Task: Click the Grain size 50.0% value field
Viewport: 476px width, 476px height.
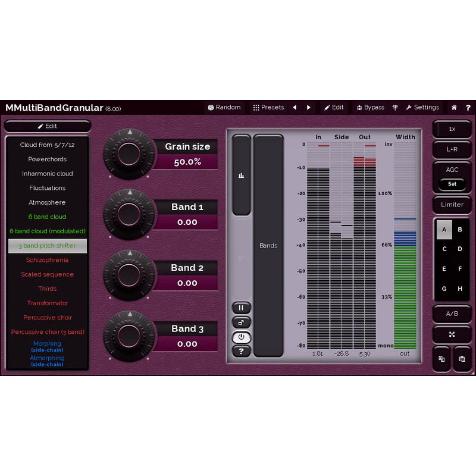Action: coord(187,162)
